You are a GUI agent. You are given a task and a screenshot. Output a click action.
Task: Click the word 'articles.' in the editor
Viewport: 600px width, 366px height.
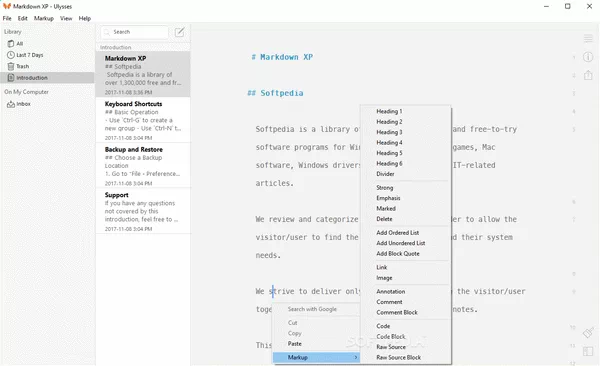(x=275, y=183)
